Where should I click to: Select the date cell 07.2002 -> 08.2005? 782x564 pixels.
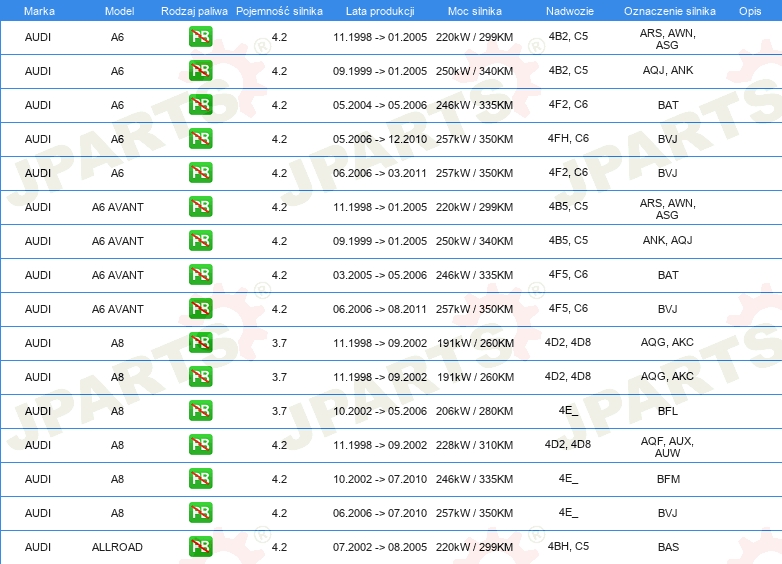click(380, 547)
